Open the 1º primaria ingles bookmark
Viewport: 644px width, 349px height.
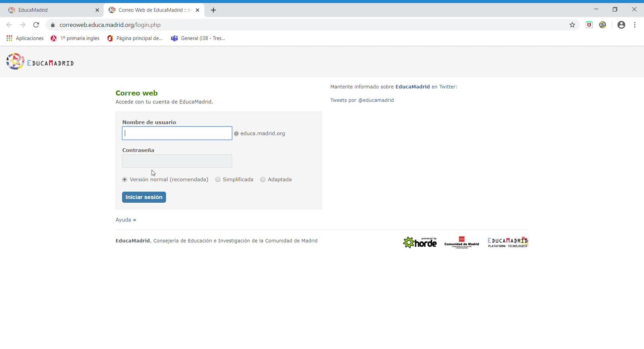click(x=75, y=38)
